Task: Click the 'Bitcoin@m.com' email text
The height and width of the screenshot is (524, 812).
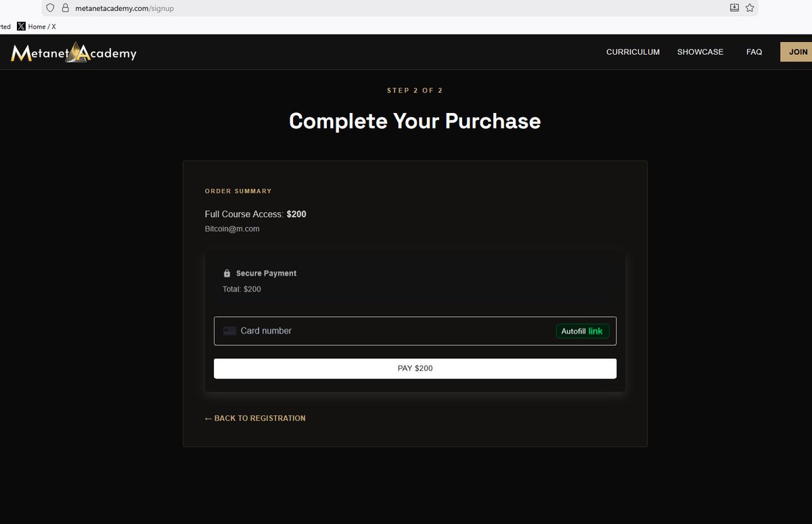Action: pos(232,229)
